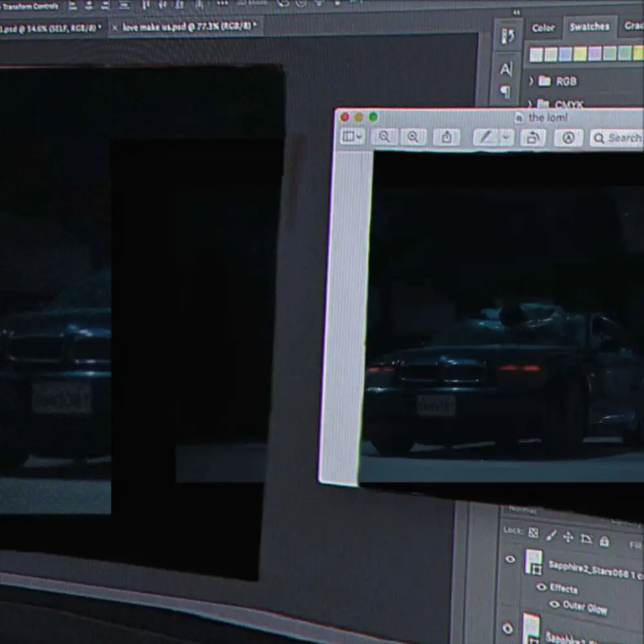644x644 pixels.
Task: Hide the Sapphire2_Stars layer with eye icon
Action: click(x=510, y=559)
